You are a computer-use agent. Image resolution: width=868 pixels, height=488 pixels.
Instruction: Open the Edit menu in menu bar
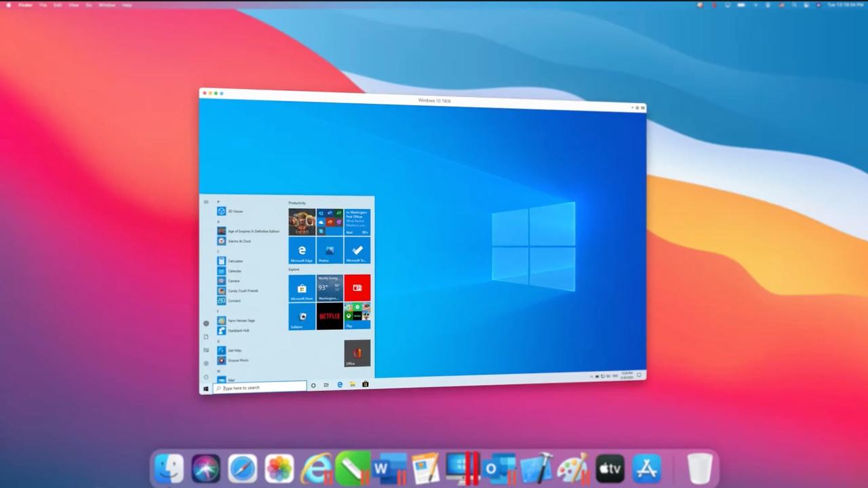coord(58,5)
